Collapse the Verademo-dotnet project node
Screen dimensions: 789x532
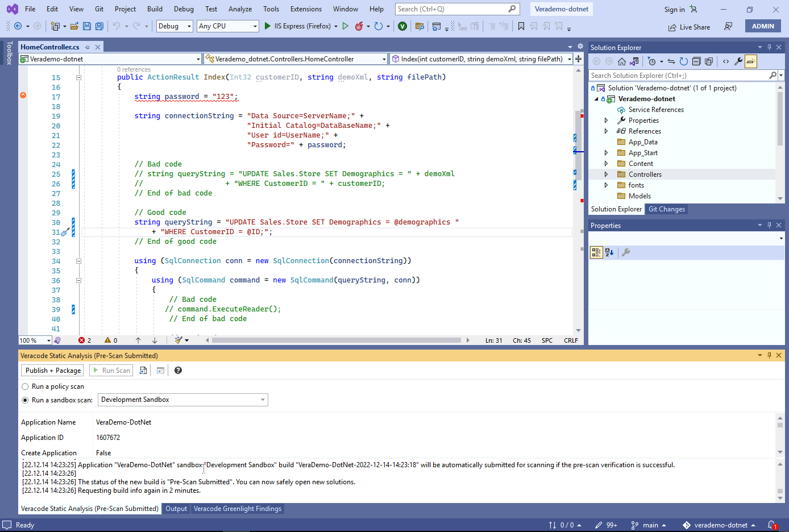click(596, 99)
